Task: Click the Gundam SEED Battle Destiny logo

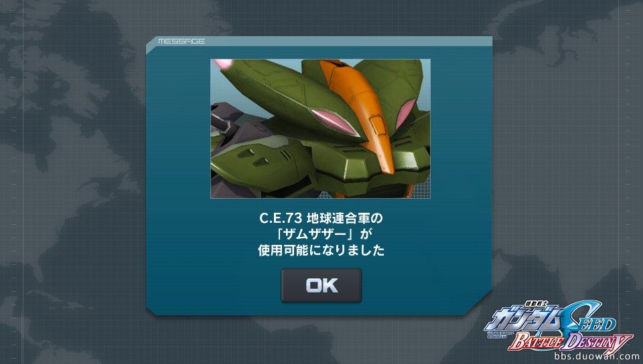Action: (x=558, y=327)
